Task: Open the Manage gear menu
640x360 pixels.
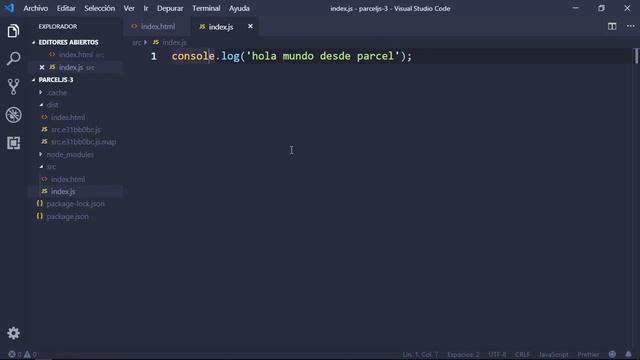Action: [13, 333]
